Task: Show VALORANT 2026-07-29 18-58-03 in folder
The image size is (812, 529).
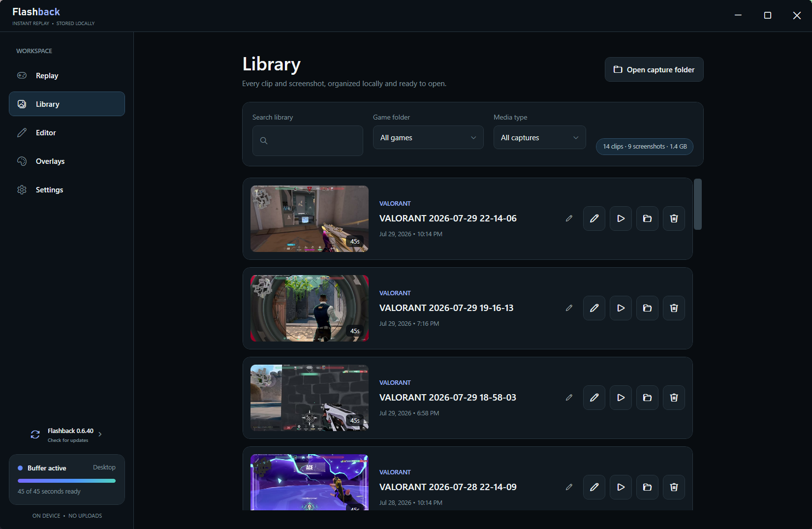Action: click(648, 398)
